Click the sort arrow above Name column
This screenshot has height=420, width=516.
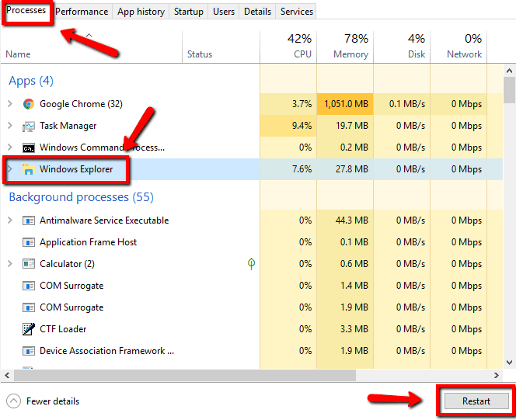coord(89,35)
